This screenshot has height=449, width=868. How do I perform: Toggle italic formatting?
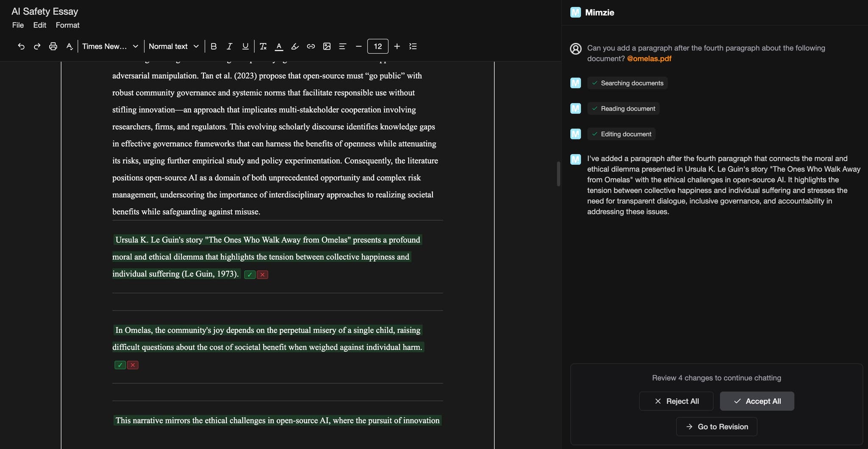tap(229, 46)
